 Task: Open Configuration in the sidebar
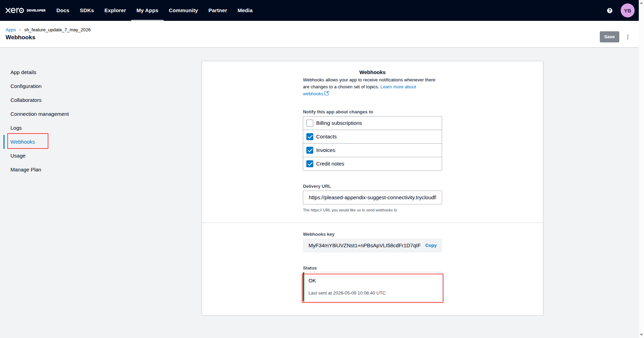(26, 86)
